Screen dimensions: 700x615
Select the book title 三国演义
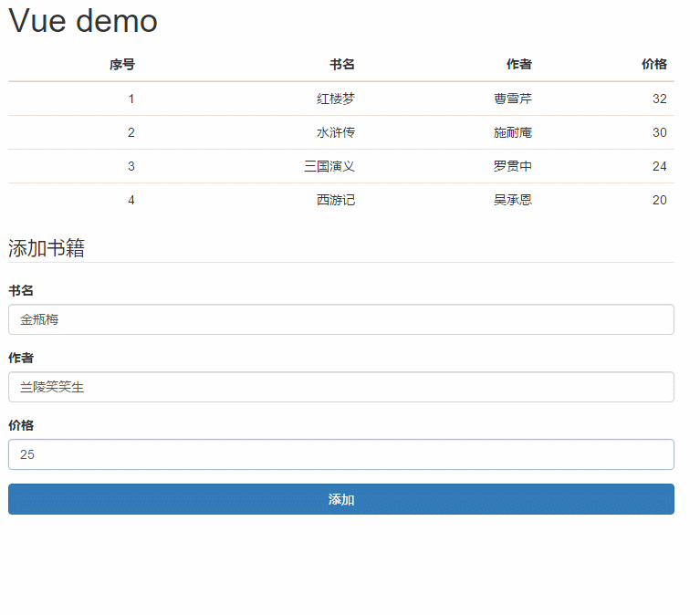[329, 166]
